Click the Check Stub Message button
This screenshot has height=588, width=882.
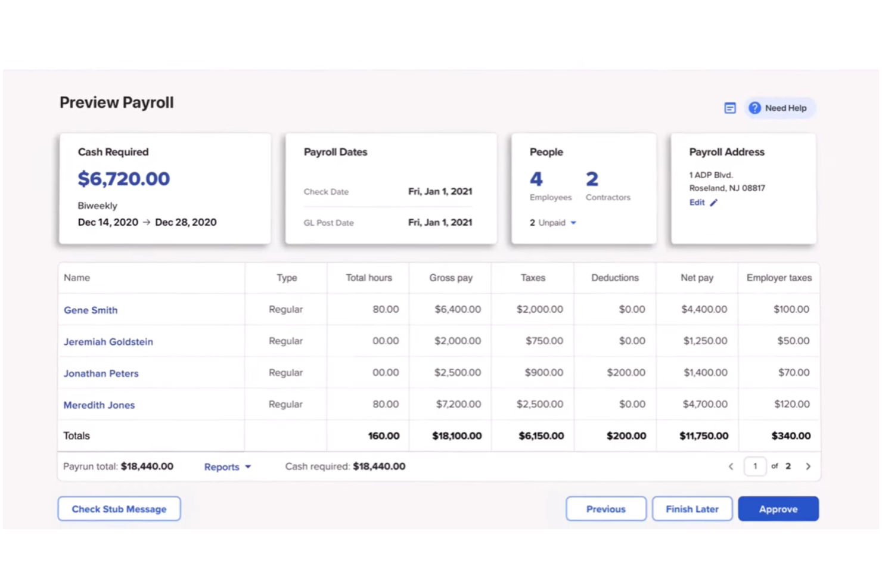tap(119, 509)
